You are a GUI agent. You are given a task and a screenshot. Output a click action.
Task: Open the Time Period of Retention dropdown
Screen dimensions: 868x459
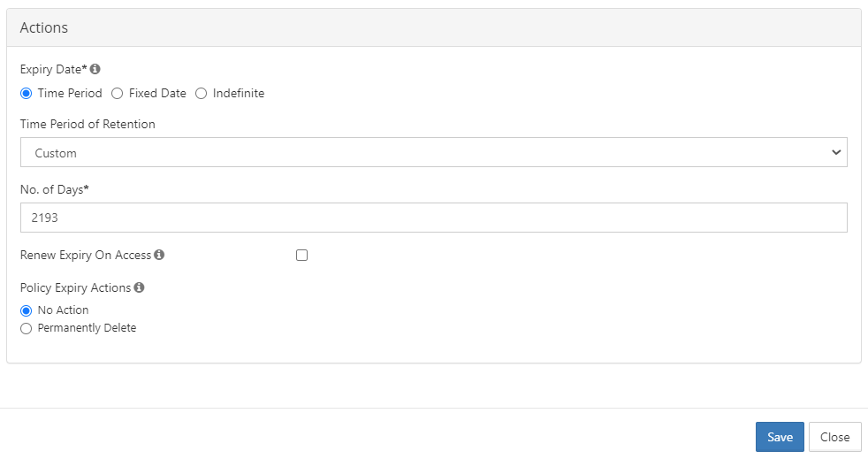pyautogui.click(x=433, y=152)
